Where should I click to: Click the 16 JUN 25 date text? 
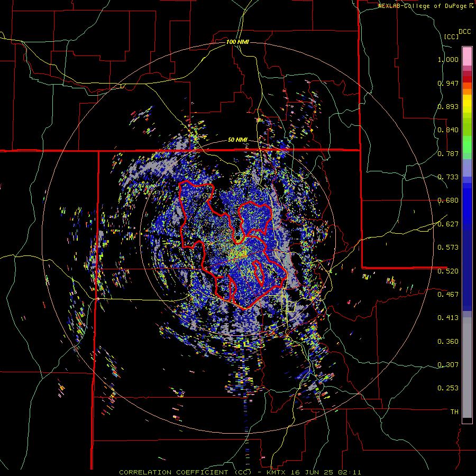312,472
